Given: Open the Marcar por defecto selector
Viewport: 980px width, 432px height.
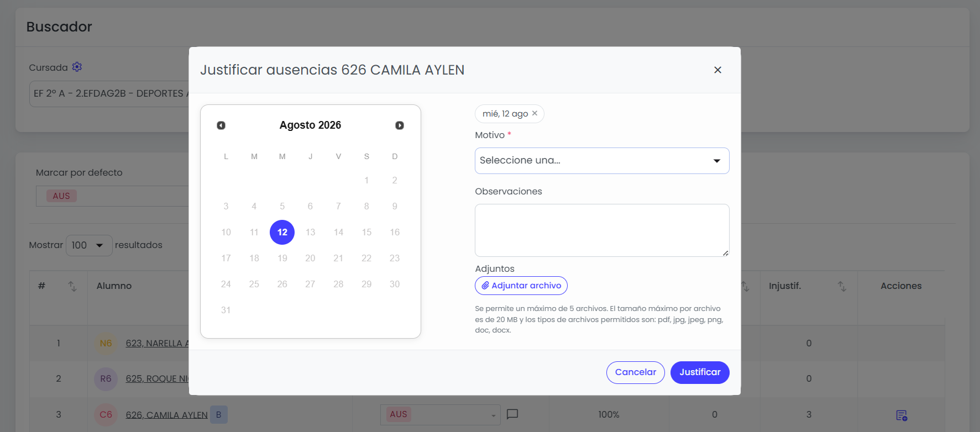Looking at the screenshot, I should (113, 196).
